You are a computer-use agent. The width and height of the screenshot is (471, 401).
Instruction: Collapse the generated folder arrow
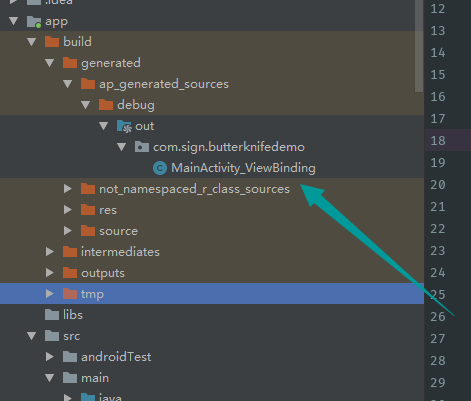coord(50,63)
